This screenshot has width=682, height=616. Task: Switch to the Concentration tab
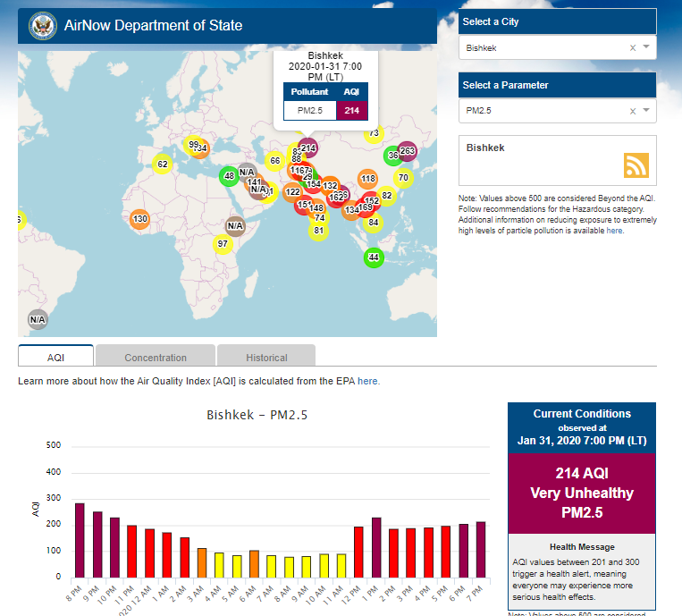pyautogui.click(x=156, y=358)
